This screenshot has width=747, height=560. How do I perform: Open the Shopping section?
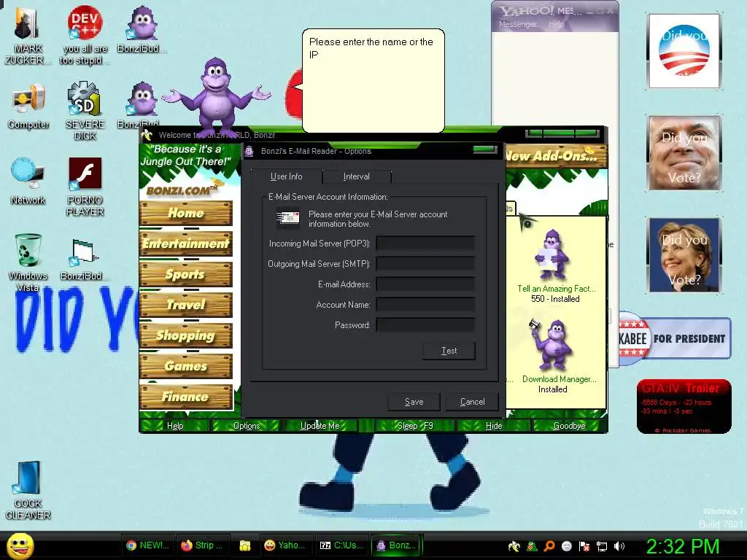186,335
